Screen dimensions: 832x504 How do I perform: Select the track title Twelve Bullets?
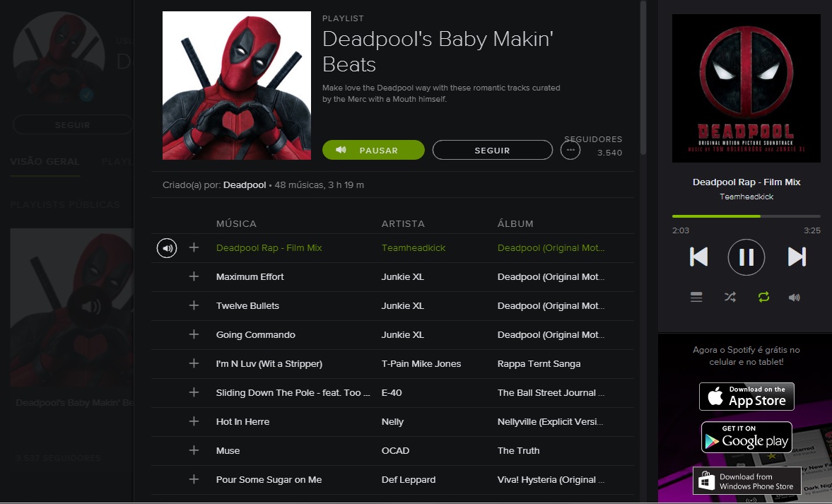pyautogui.click(x=247, y=305)
